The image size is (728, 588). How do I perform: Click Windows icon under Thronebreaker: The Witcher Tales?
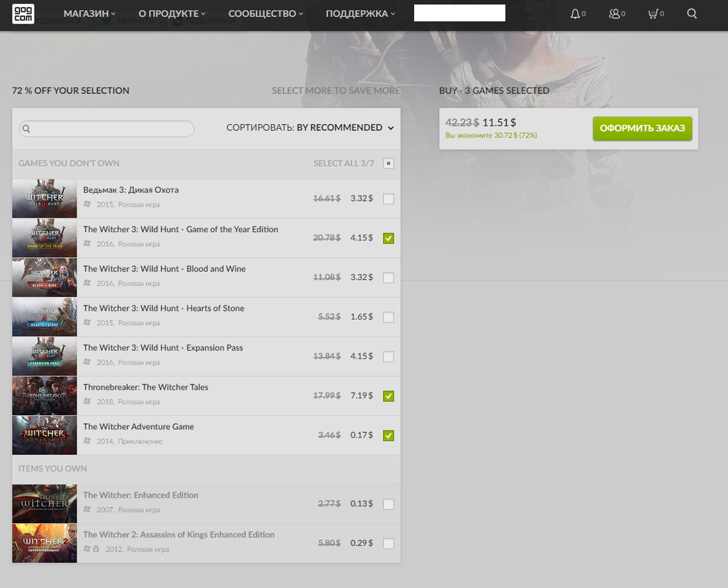pyautogui.click(x=87, y=401)
